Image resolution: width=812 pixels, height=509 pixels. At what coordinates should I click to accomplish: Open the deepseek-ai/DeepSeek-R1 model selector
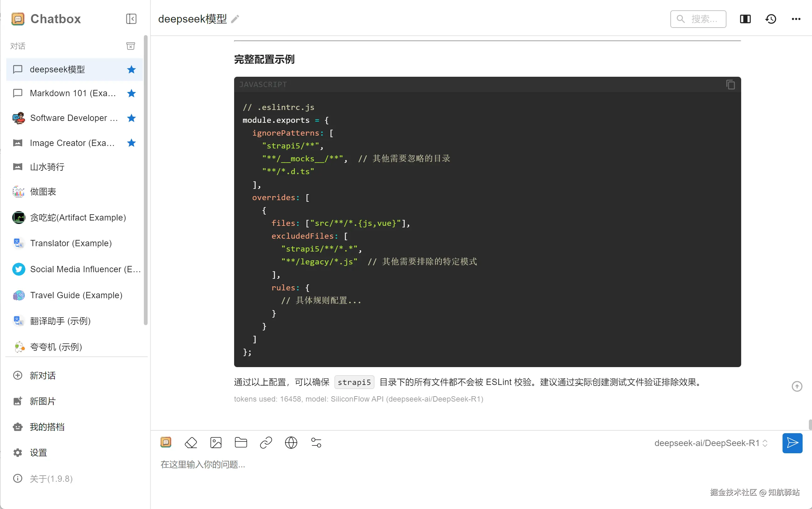tap(711, 443)
